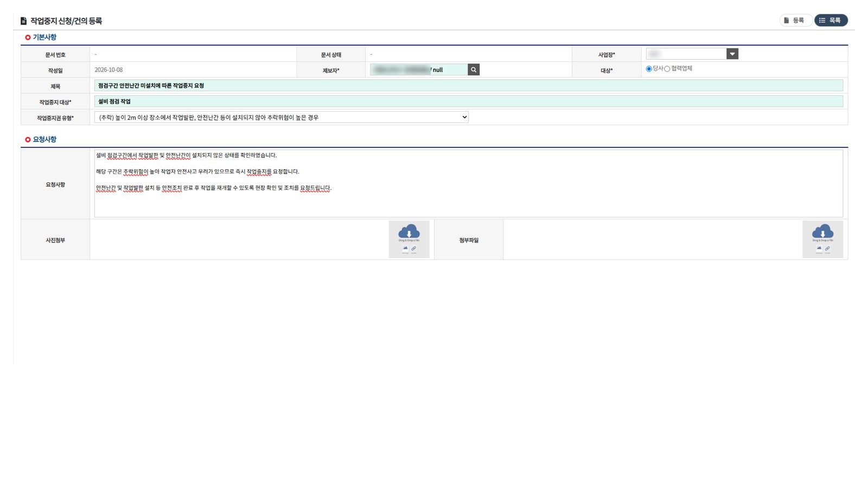Viewport: 868px width, 488px height.
Task: Click the 요청사항 section heading
Action: pos(44,139)
